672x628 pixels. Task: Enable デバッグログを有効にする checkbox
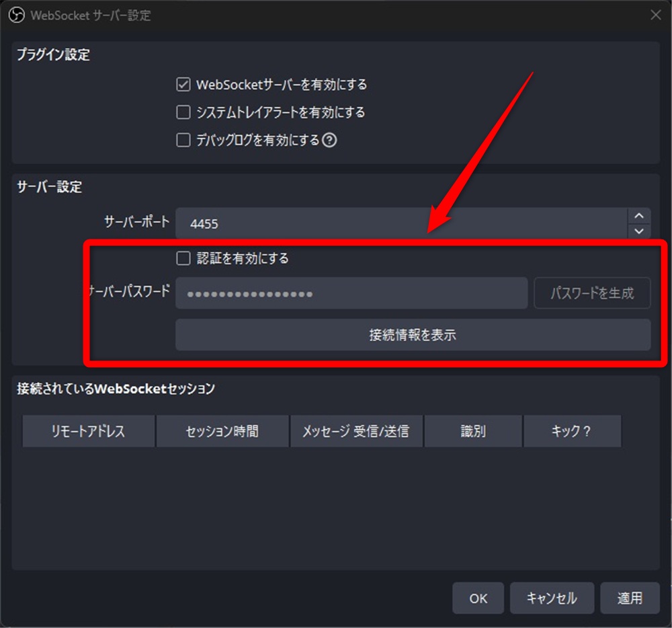click(x=183, y=140)
